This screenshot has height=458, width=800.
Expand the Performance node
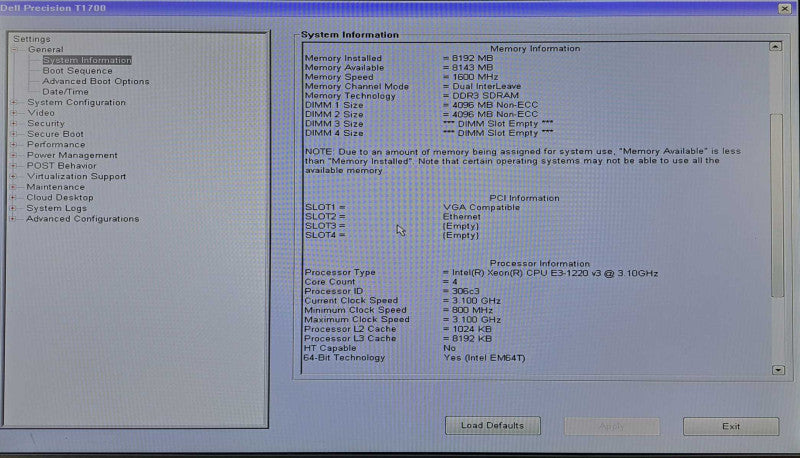(14, 145)
